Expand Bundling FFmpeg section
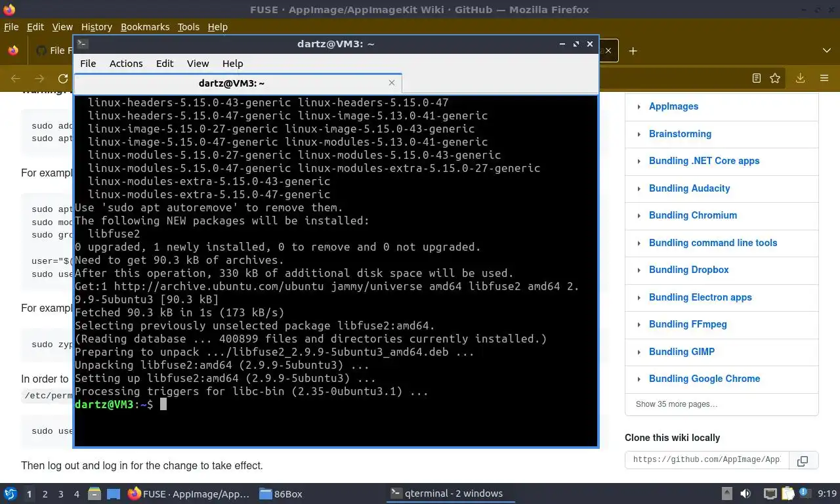The image size is (840, 504). [639, 324]
